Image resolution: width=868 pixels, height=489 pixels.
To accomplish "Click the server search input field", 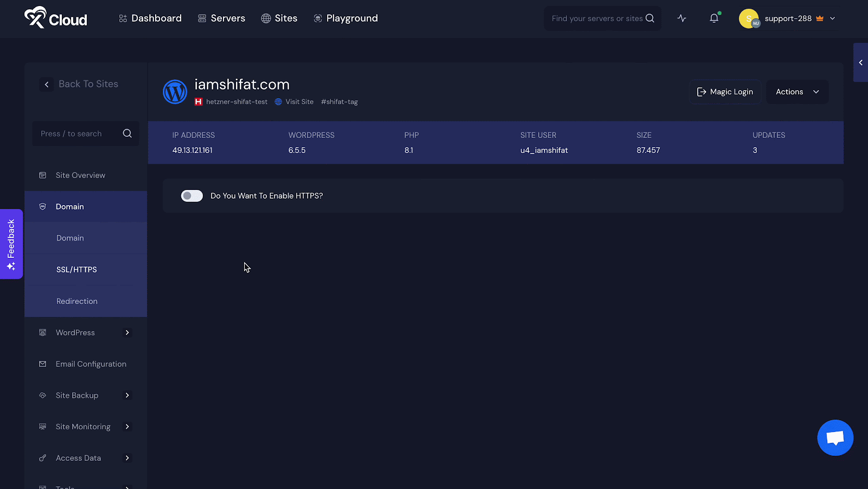I will point(597,18).
